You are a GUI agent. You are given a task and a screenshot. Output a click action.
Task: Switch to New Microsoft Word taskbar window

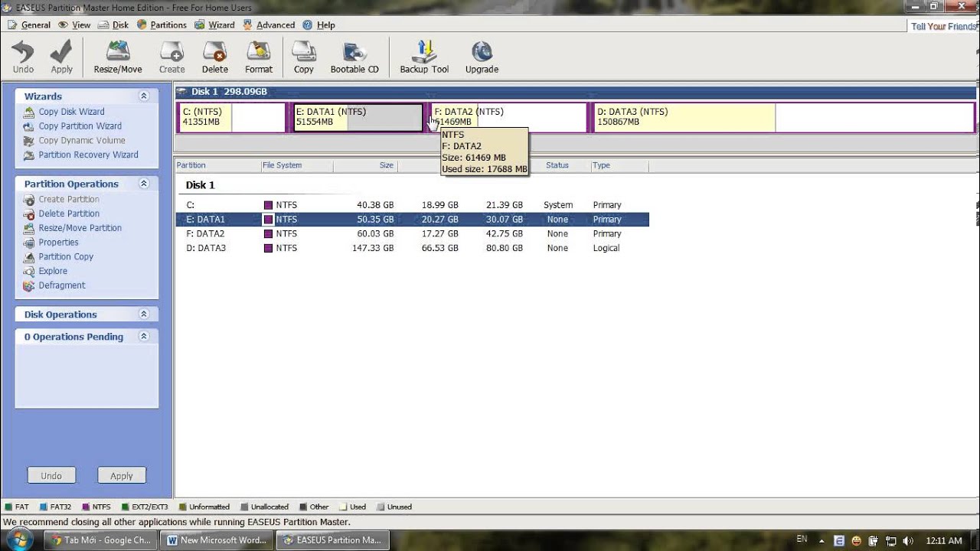click(217, 540)
